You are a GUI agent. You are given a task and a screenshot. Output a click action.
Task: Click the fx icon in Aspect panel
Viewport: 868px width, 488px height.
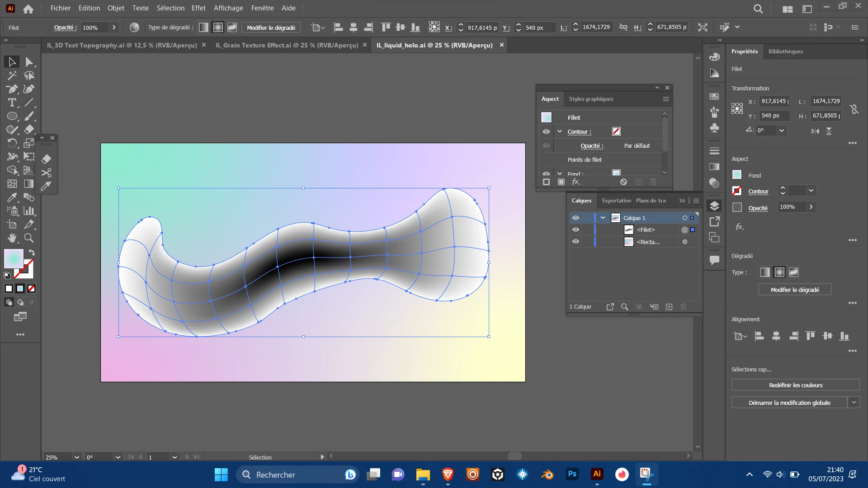coord(576,182)
